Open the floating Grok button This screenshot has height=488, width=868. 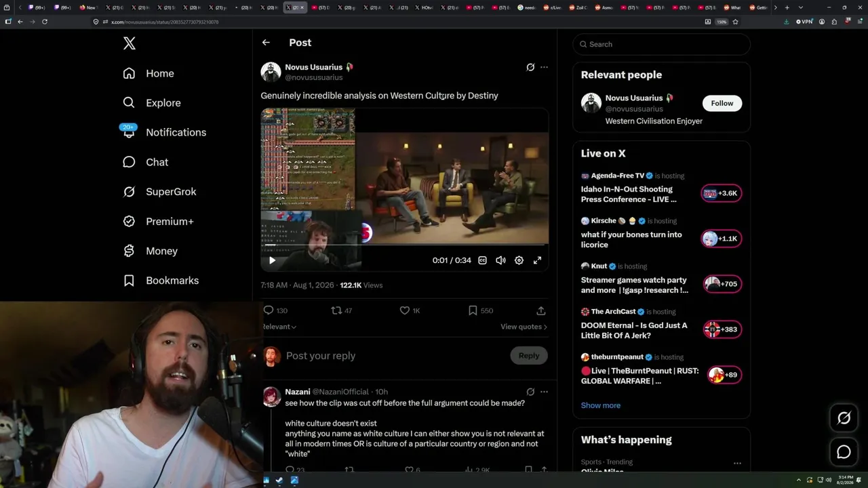coord(844,418)
